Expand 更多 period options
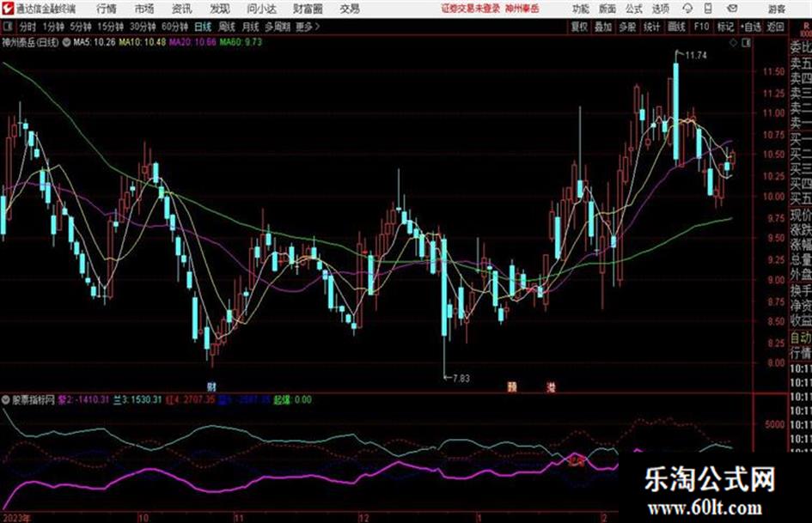Image resolution: width=812 pixels, height=523 pixels. 308,27
